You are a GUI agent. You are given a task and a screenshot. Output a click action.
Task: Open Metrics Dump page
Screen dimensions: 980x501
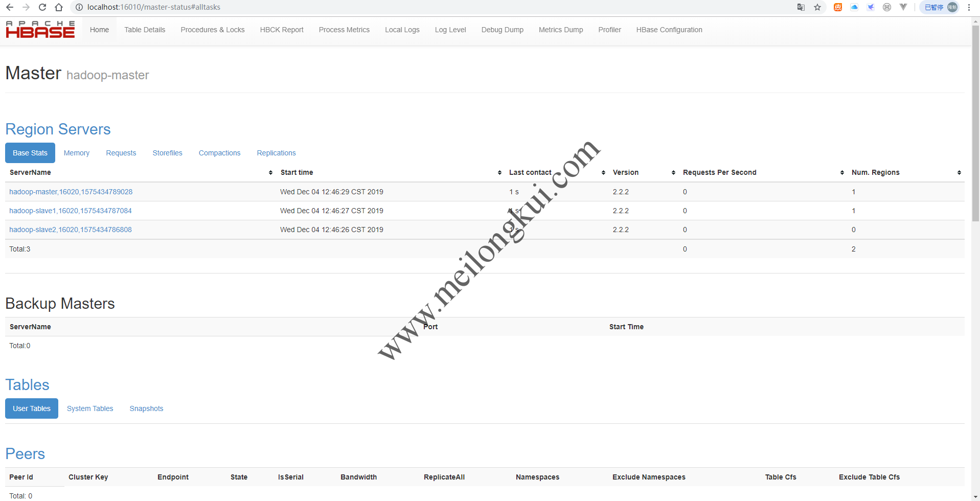point(561,30)
